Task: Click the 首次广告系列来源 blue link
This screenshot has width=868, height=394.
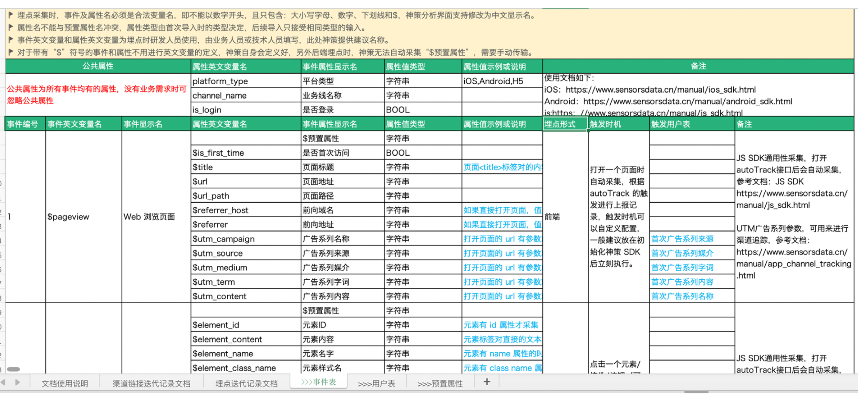Action: 682,239
